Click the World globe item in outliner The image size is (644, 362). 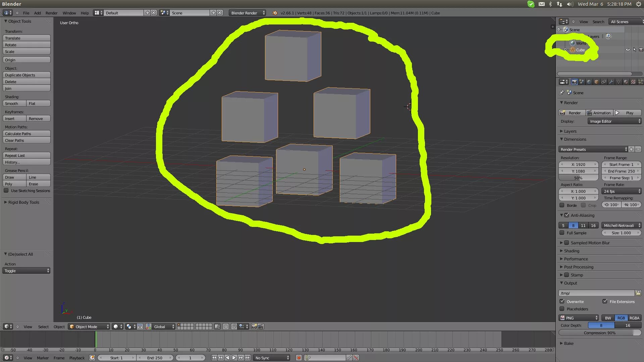pos(573,43)
